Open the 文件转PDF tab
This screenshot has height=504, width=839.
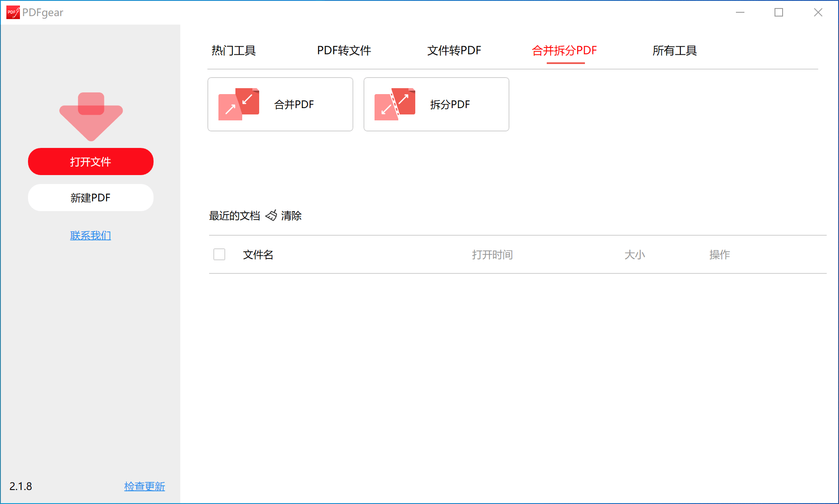point(454,50)
